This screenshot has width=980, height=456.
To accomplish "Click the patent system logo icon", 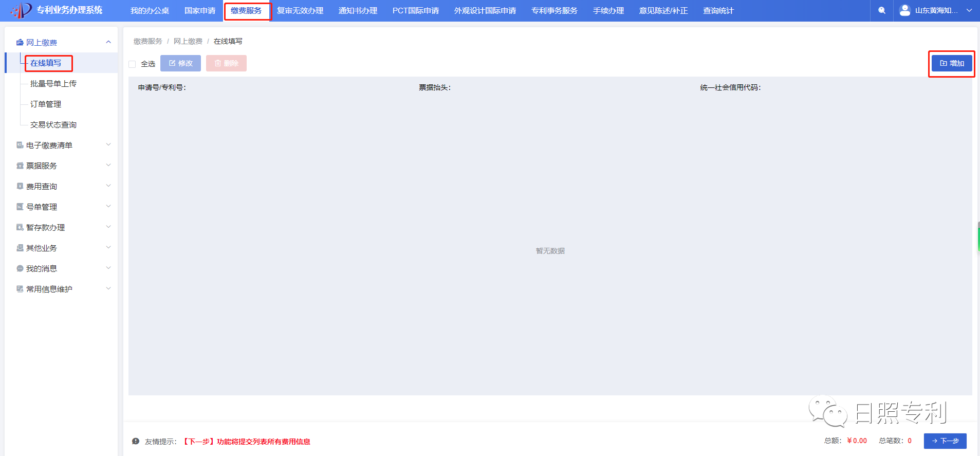I will (x=22, y=10).
